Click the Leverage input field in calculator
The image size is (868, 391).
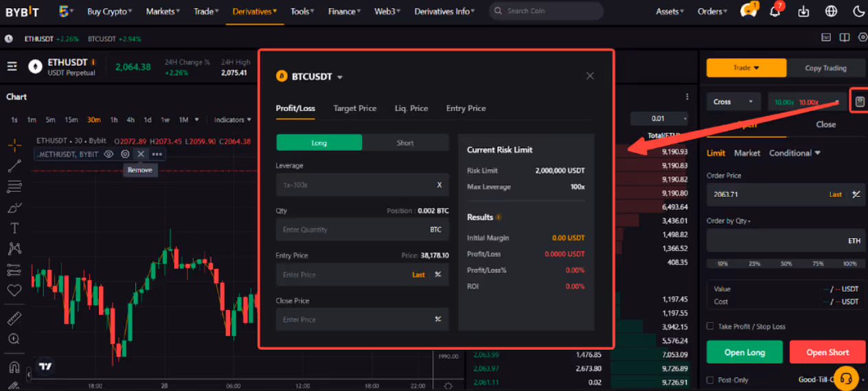(x=363, y=185)
